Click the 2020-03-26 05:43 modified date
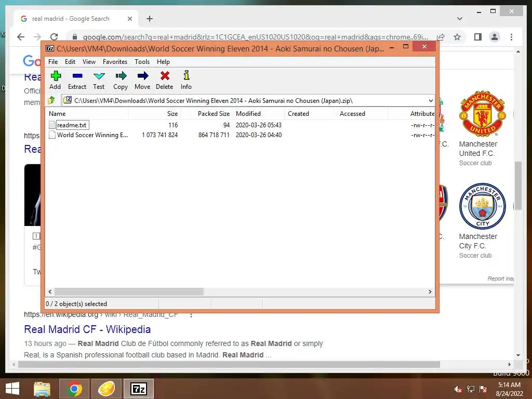Viewport: 532px width, 399px height. (259, 125)
